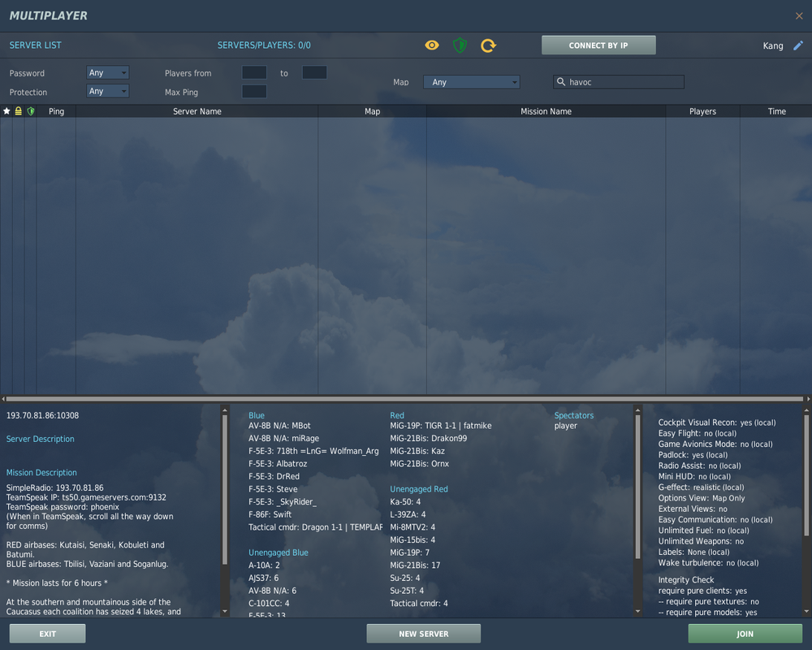This screenshot has height=650, width=812.
Task: Focus the Players from minimum field
Action: [x=254, y=72]
